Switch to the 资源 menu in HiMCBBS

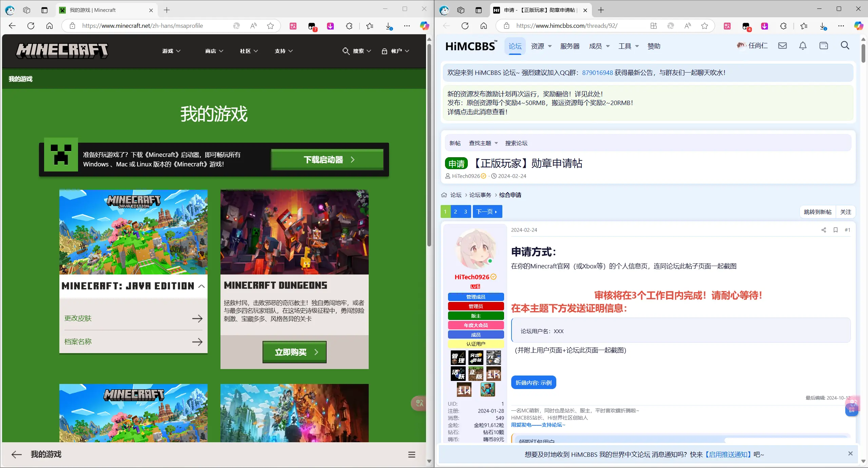click(x=538, y=46)
